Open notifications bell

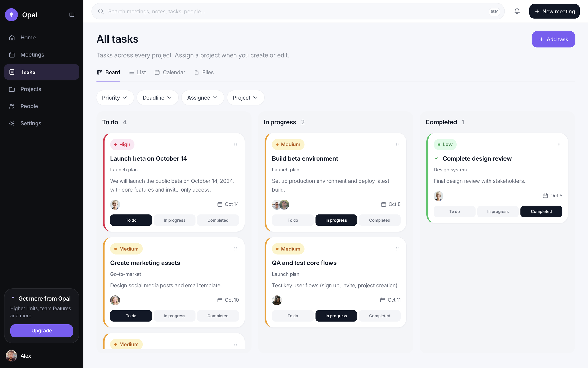click(x=517, y=11)
